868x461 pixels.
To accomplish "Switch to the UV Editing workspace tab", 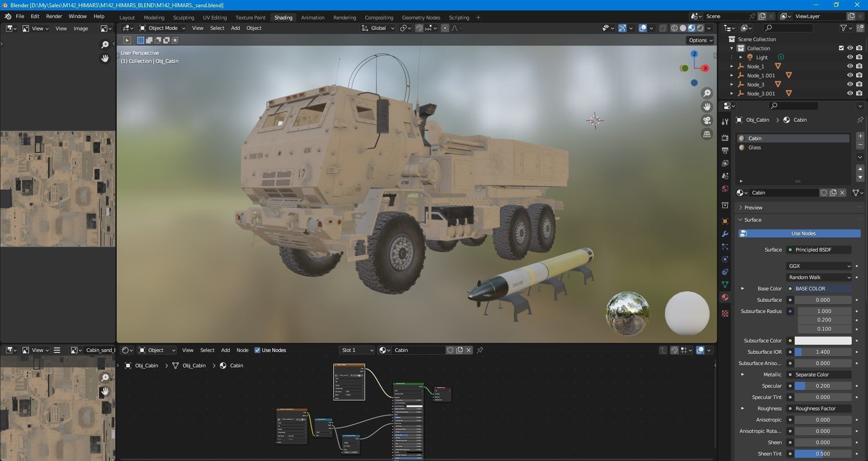I will tap(215, 18).
